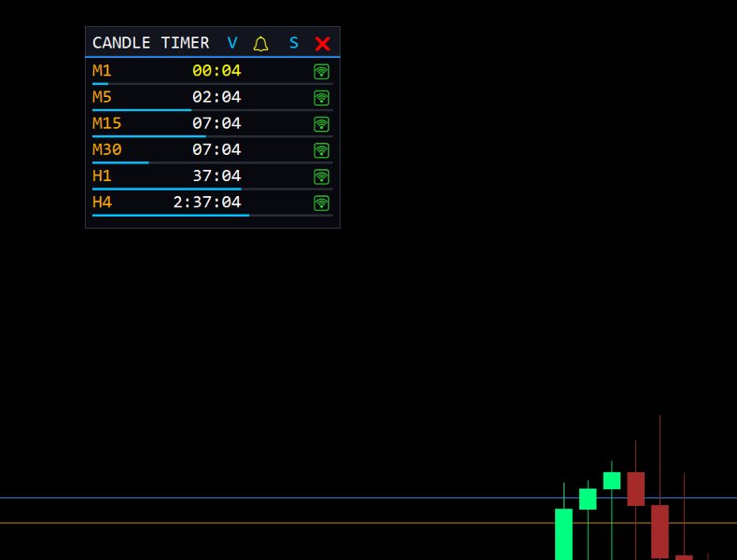737x560 pixels.
Task: Toggle the M1 row sound alert icon
Action: 322,72
